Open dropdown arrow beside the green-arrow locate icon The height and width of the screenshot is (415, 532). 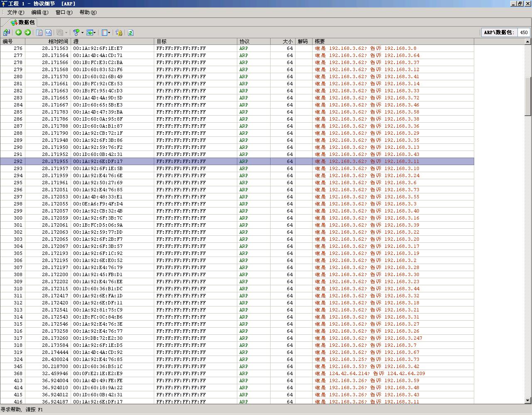95,32
